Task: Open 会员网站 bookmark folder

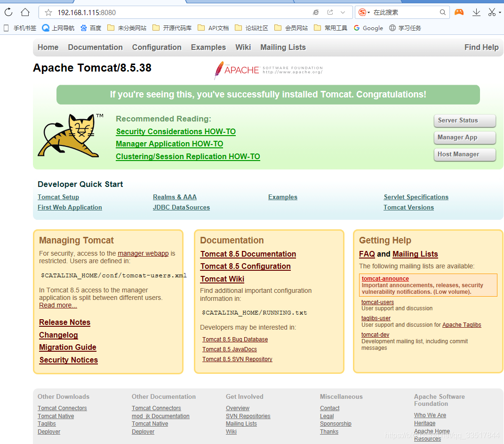Action: (291, 28)
